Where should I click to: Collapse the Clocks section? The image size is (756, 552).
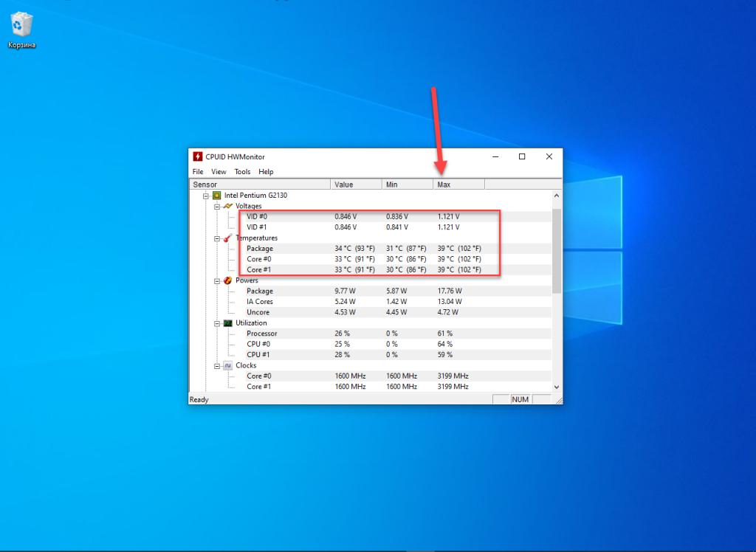pos(217,366)
